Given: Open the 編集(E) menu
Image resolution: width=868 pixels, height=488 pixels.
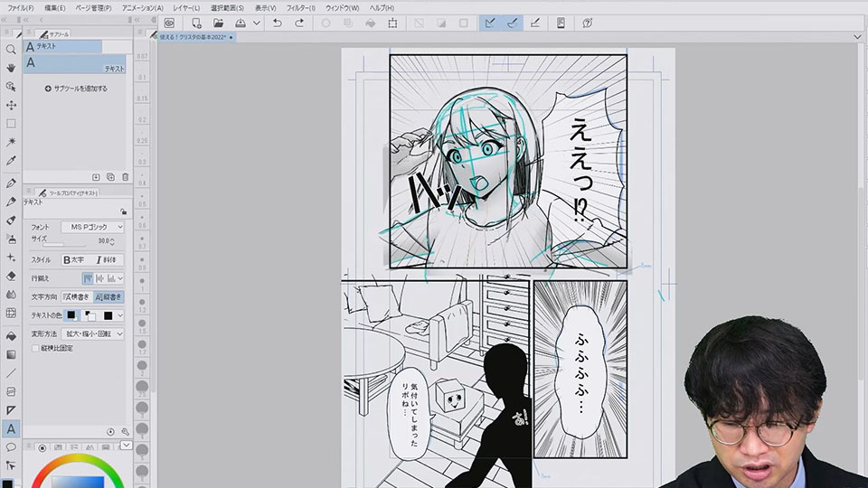Looking at the screenshot, I should tap(55, 8).
